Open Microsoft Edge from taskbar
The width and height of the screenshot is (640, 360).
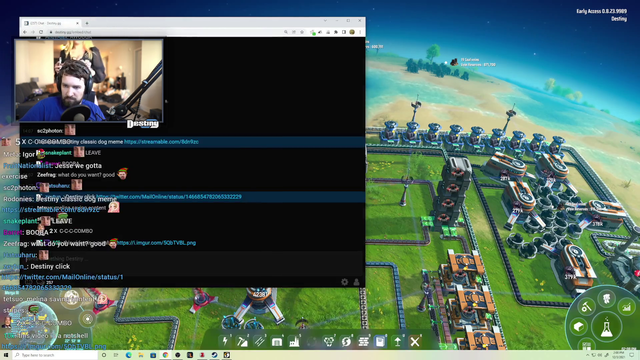(x=129, y=355)
